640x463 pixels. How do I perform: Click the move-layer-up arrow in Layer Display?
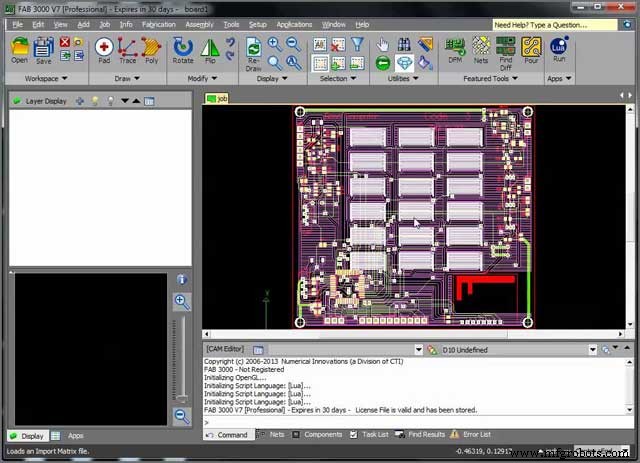pos(136,101)
